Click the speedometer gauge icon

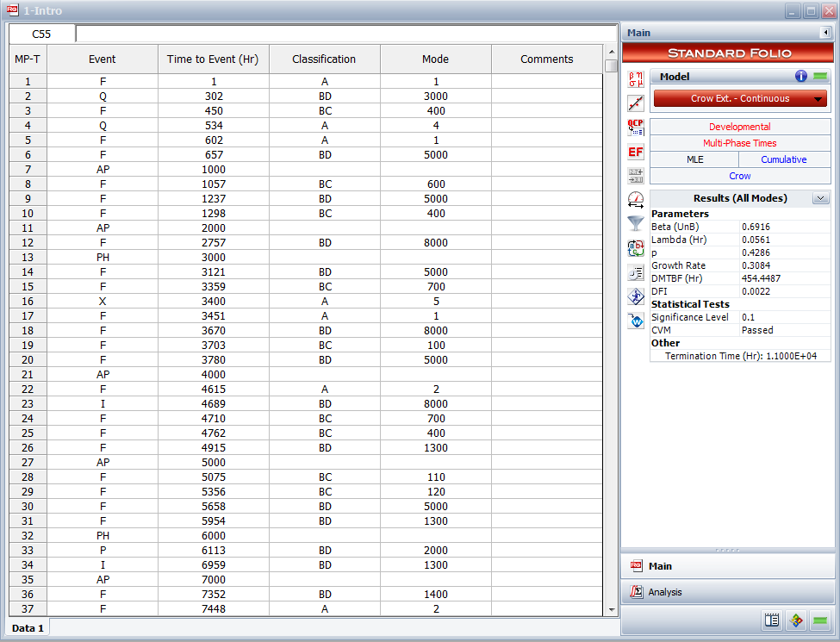click(x=635, y=200)
